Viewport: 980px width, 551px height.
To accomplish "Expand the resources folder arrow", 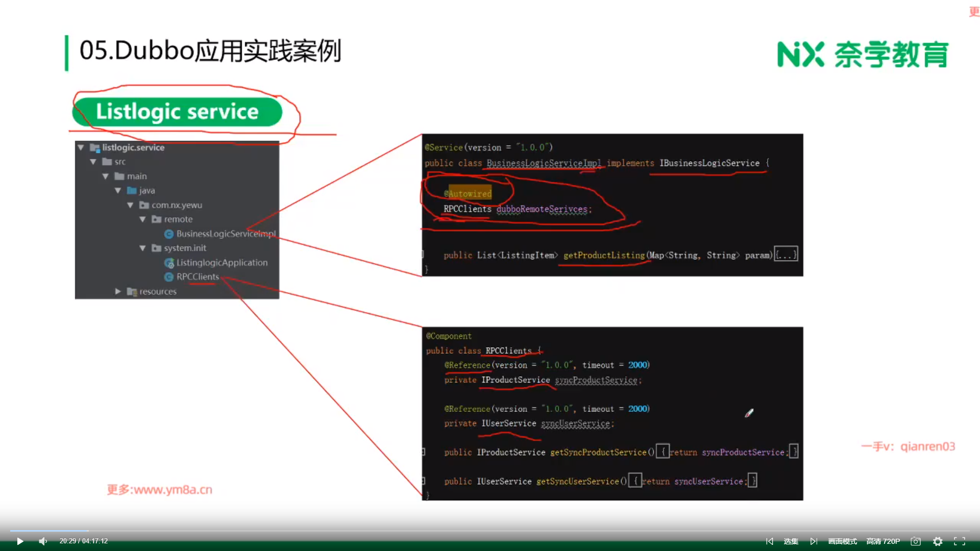I will coord(118,291).
